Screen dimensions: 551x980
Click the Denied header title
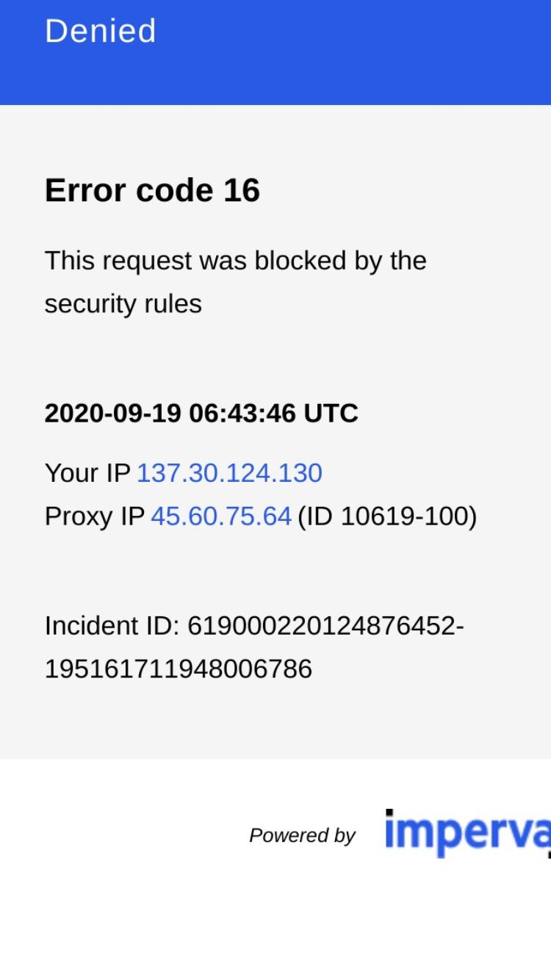pyautogui.click(x=101, y=31)
